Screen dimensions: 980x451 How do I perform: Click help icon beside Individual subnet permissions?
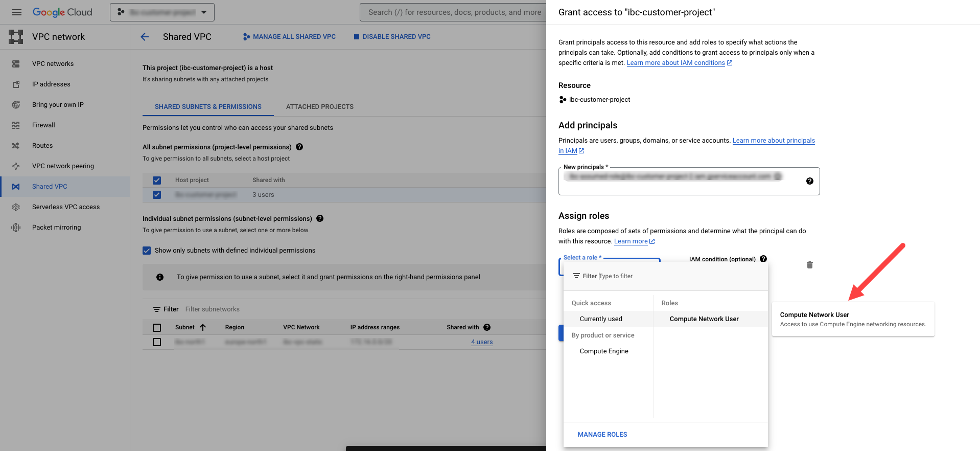point(320,218)
